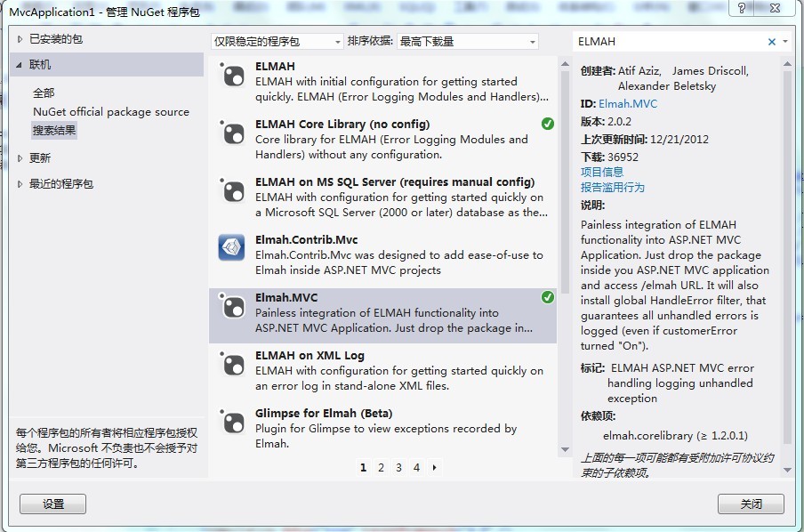Select ELMAH Core Library (no config) title
The height and width of the screenshot is (532, 804).
click(342, 125)
